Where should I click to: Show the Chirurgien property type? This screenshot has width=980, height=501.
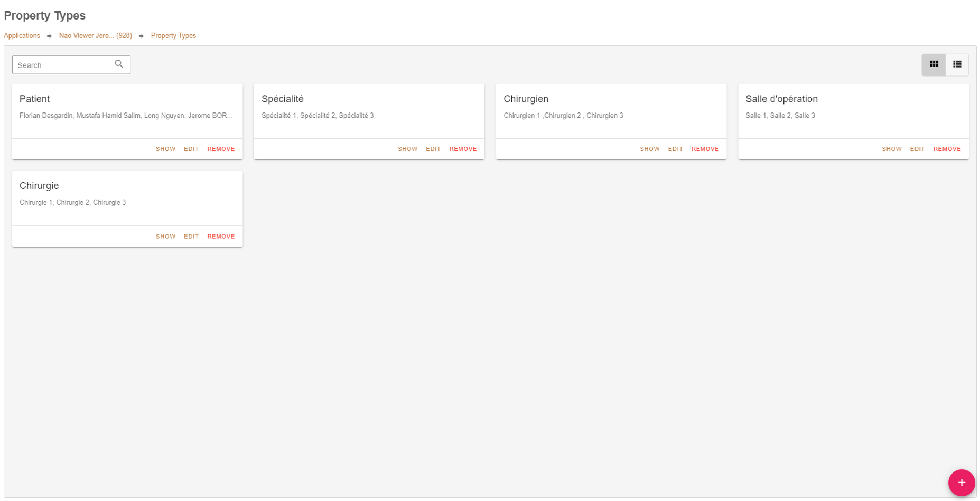coord(649,149)
